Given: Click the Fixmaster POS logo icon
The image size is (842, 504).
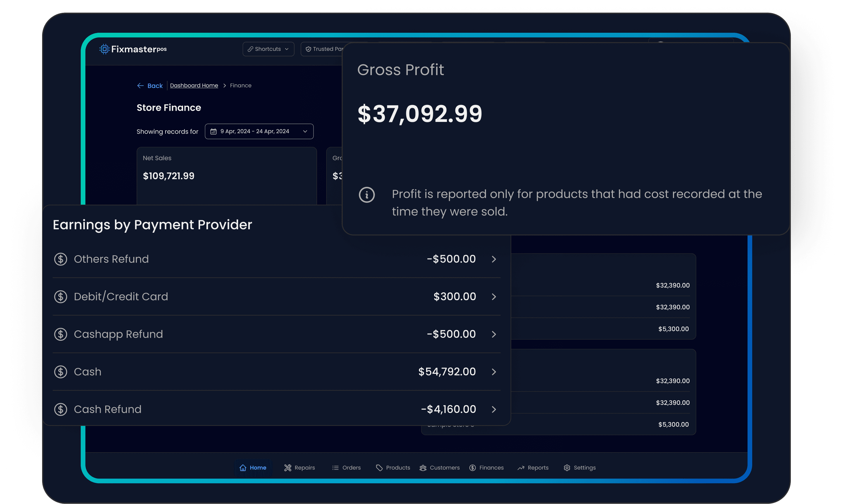Looking at the screenshot, I should coord(104,49).
